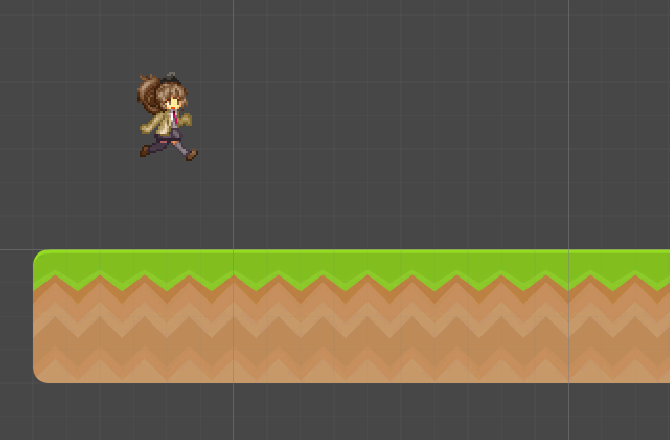670x440 pixels.
Task: Click the character's brown ponytail
Action: pyautogui.click(x=149, y=95)
